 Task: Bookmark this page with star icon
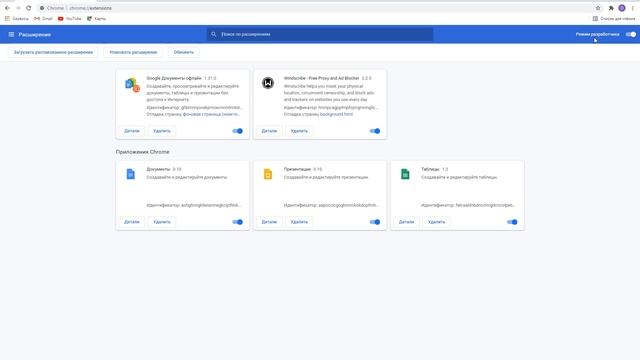click(598, 8)
